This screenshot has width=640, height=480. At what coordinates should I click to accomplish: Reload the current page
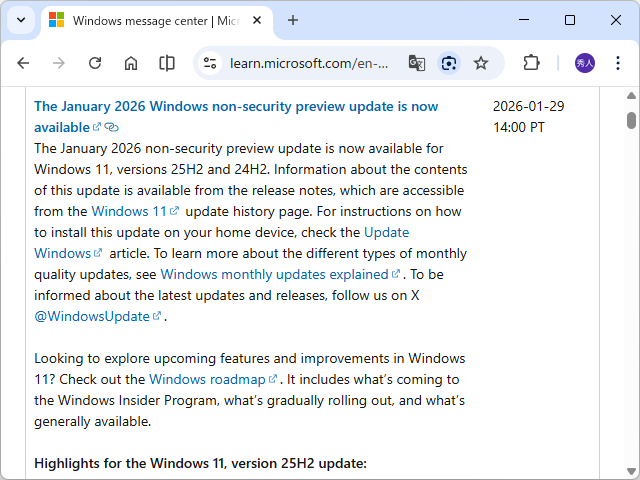(x=95, y=63)
